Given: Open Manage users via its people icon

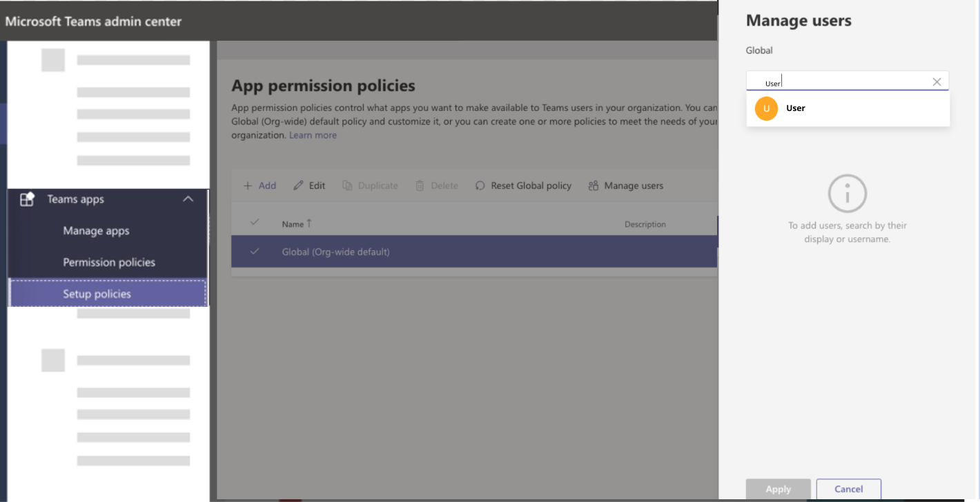Looking at the screenshot, I should coord(592,185).
